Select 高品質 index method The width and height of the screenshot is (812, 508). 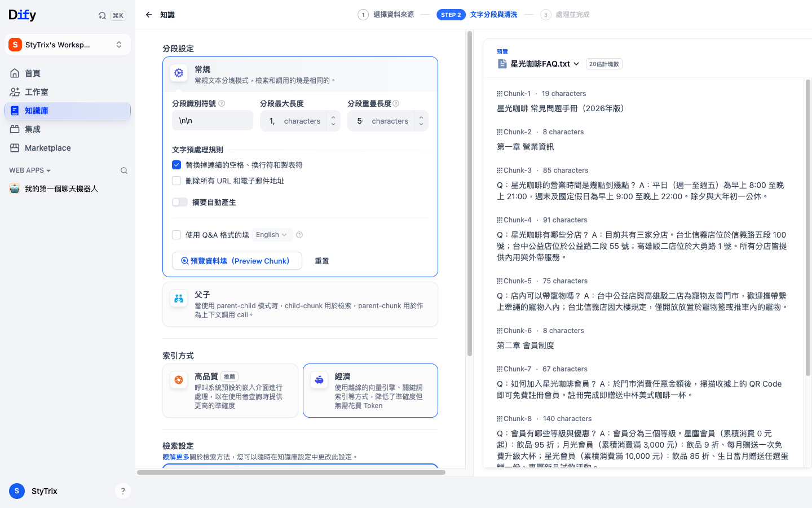click(230, 391)
